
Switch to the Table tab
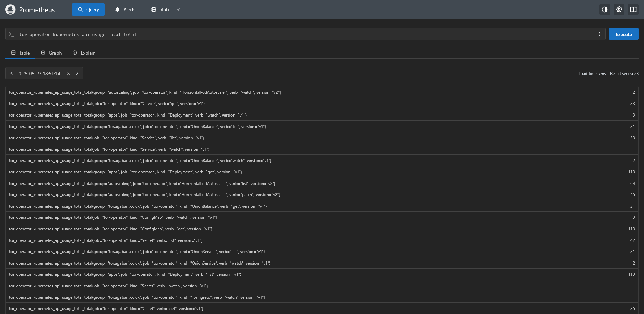(x=20, y=53)
